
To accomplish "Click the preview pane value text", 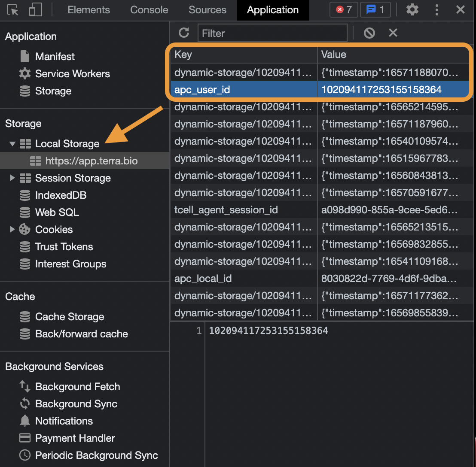I will click(x=269, y=331).
